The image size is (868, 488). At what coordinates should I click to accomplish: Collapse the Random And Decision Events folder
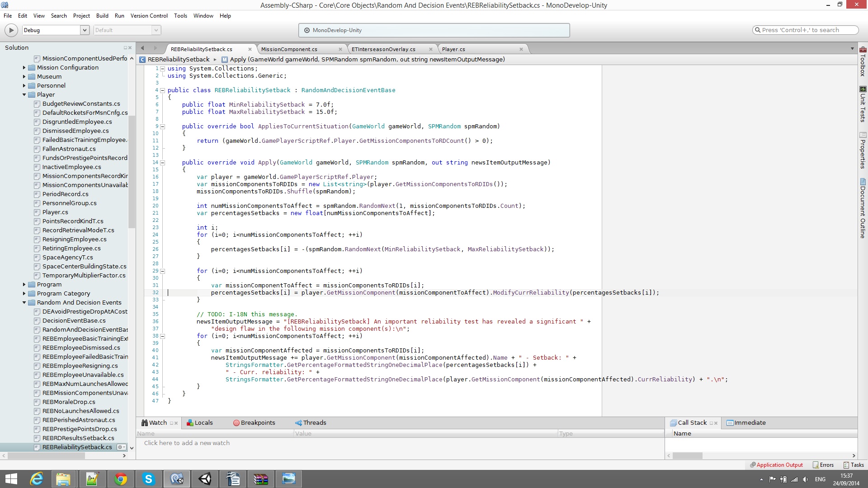[x=24, y=303]
